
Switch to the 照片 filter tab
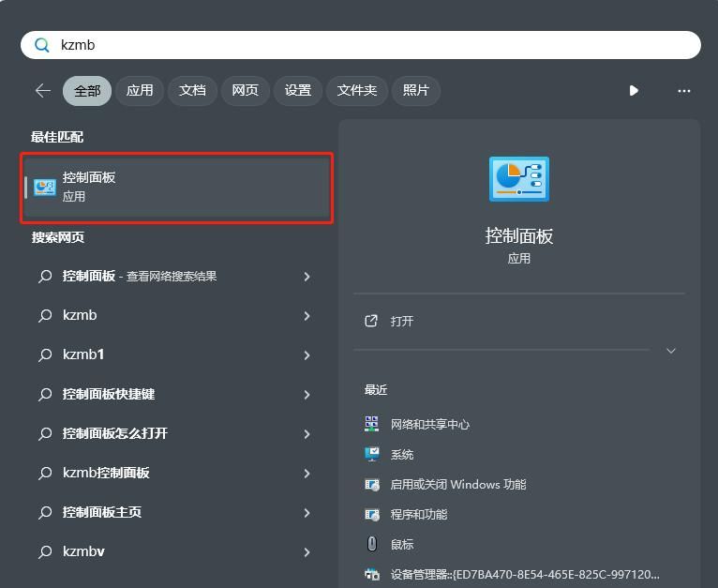click(416, 91)
